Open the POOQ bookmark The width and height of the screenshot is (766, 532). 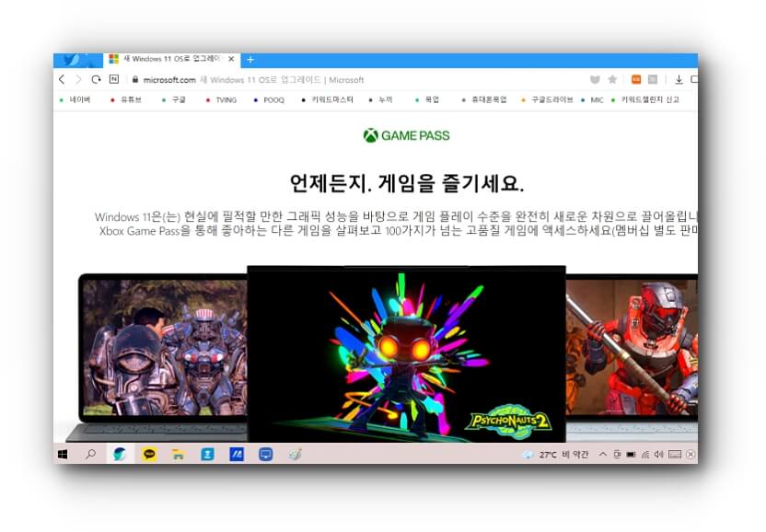pos(269,99)
